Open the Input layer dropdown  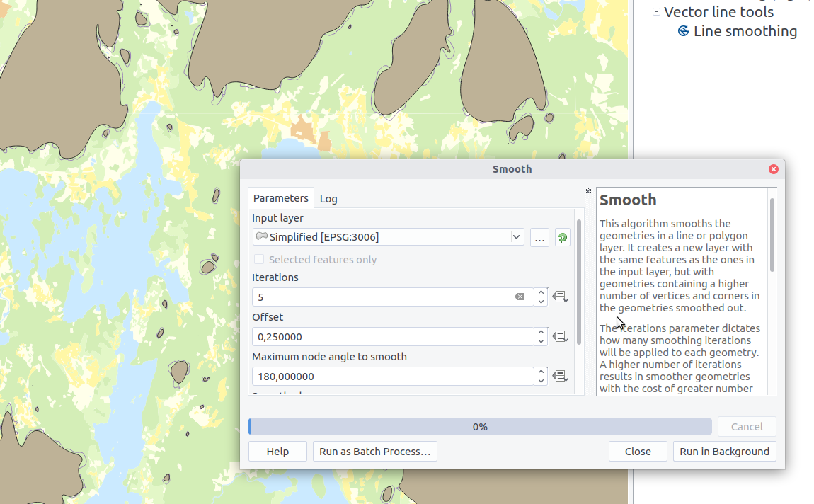tap(516, 238)
